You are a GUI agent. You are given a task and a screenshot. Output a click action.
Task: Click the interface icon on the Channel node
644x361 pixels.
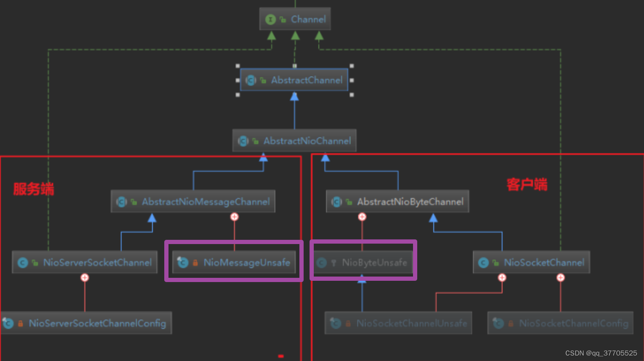pos(270,19)
